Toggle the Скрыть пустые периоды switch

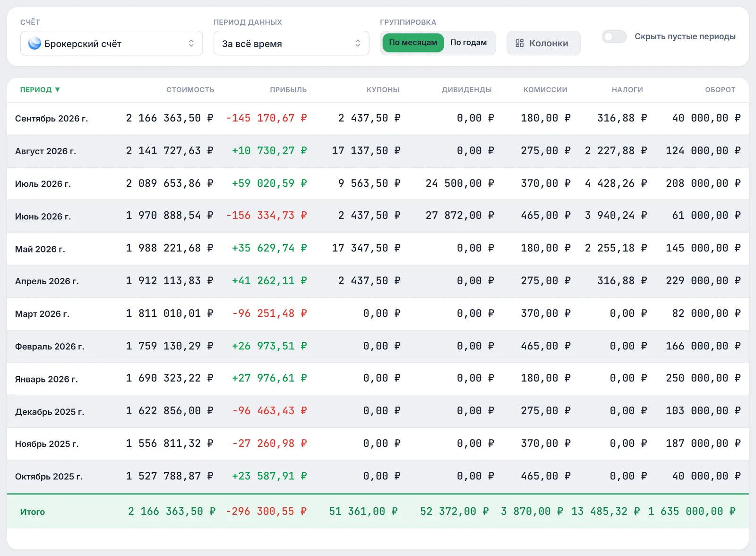click(x=614, y=36)
